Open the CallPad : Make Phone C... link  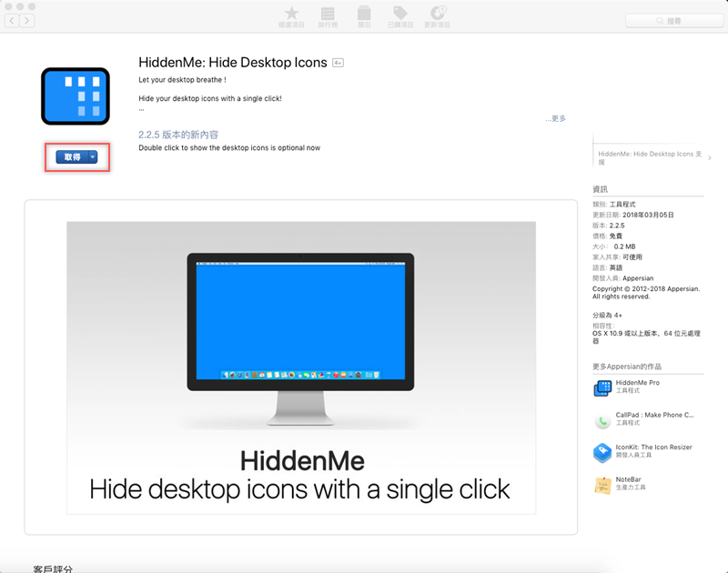[x=654, y=416]
